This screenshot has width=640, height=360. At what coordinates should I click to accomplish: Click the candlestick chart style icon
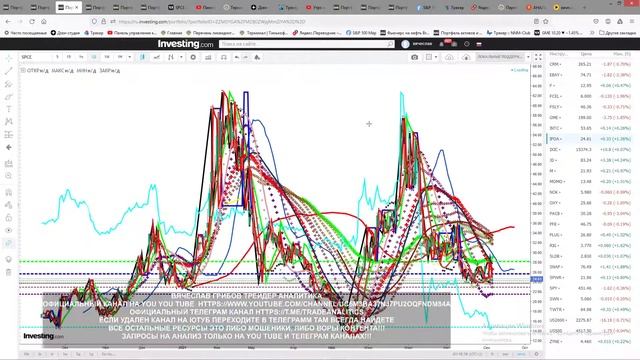point(142,57)
